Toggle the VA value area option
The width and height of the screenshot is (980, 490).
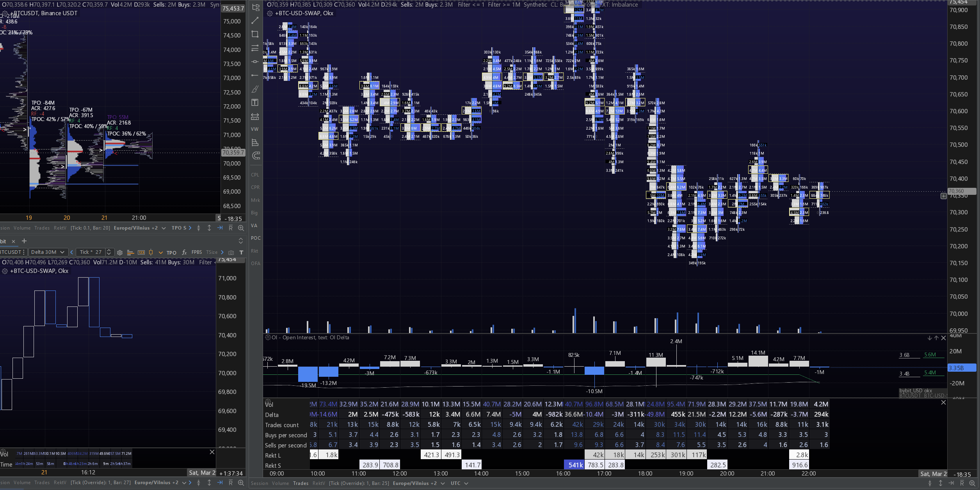(x=254, y=225)
